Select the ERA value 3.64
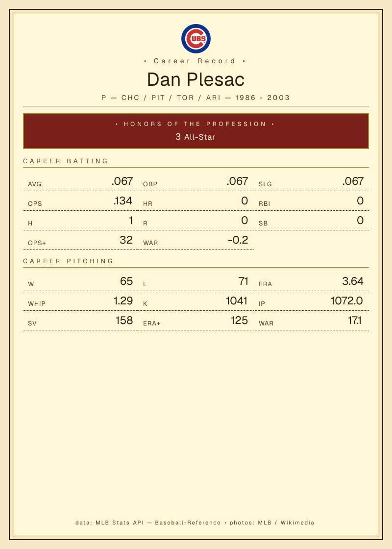Viewport: 392px width, 549px height. pos(353,281)
